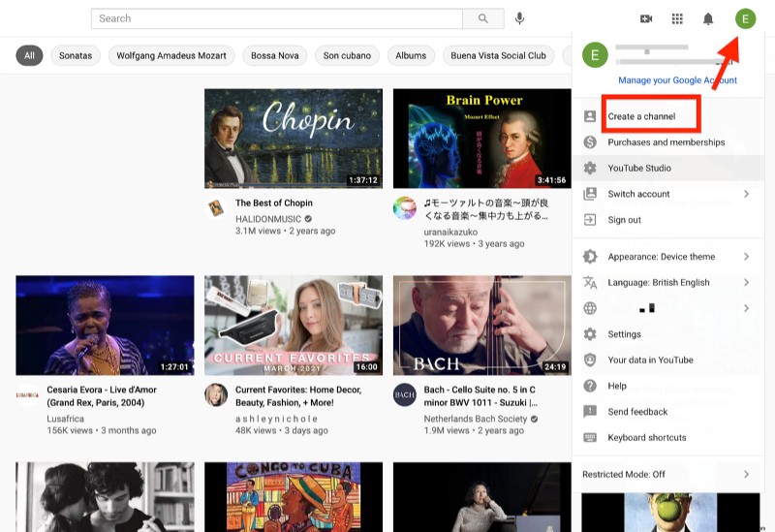Select Purchases and memberships option
This screenshot has width=775, height=532.
(666, 142)
